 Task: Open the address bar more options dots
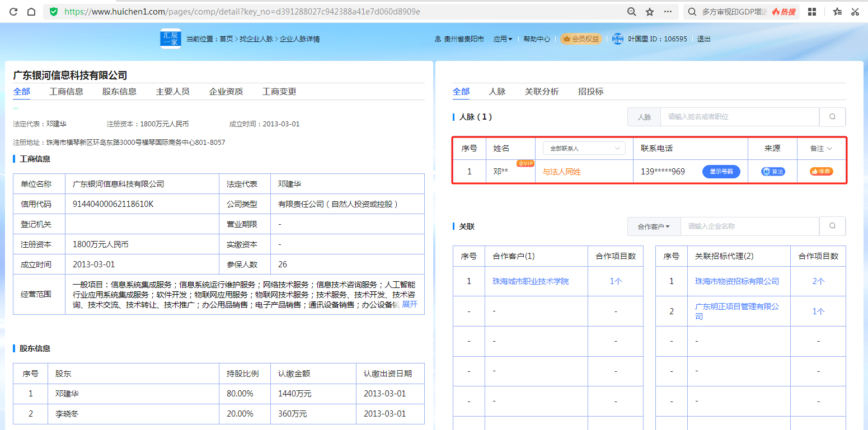pyautogui.click(x=668, y=12)
